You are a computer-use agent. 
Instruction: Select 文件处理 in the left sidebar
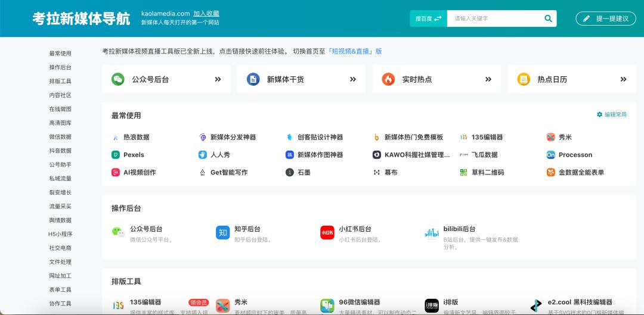[x=60, y=261]
